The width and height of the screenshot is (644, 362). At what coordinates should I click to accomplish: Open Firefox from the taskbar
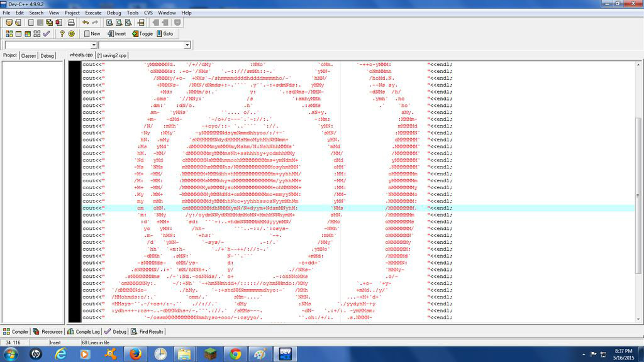click(x=135, y=354)
